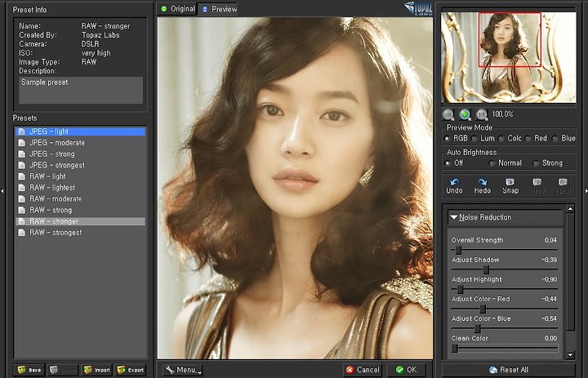Click the Import preset button
Viewport: 588px width, 378px height.
coord(96,370)
